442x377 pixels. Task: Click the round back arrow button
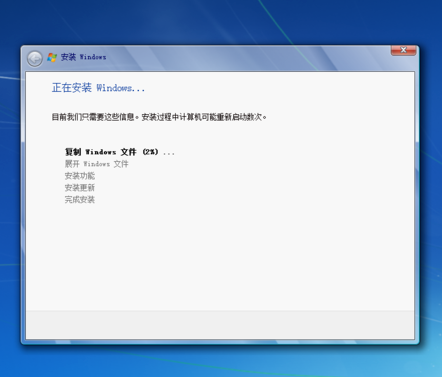35,59
